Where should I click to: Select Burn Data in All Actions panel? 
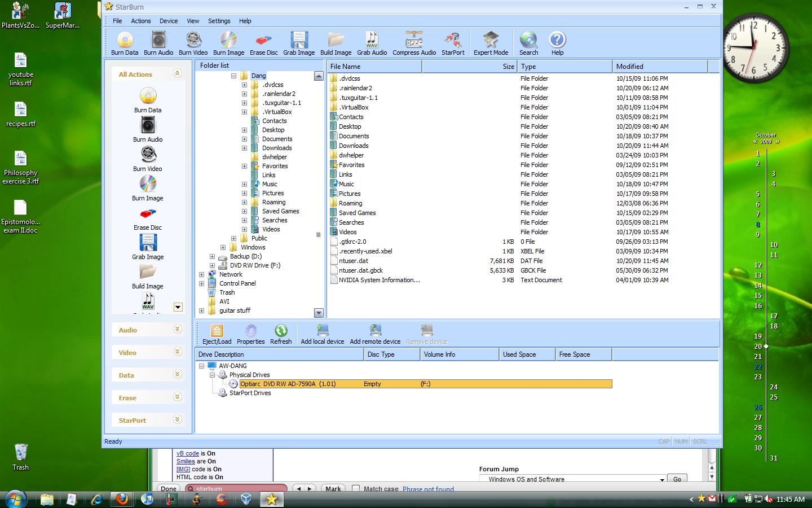(x=148, y=100)
